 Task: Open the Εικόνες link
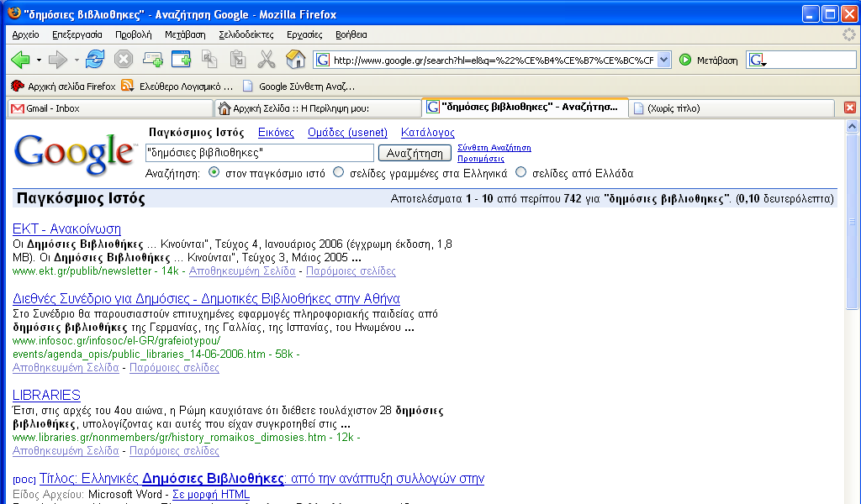coord(276,132)
